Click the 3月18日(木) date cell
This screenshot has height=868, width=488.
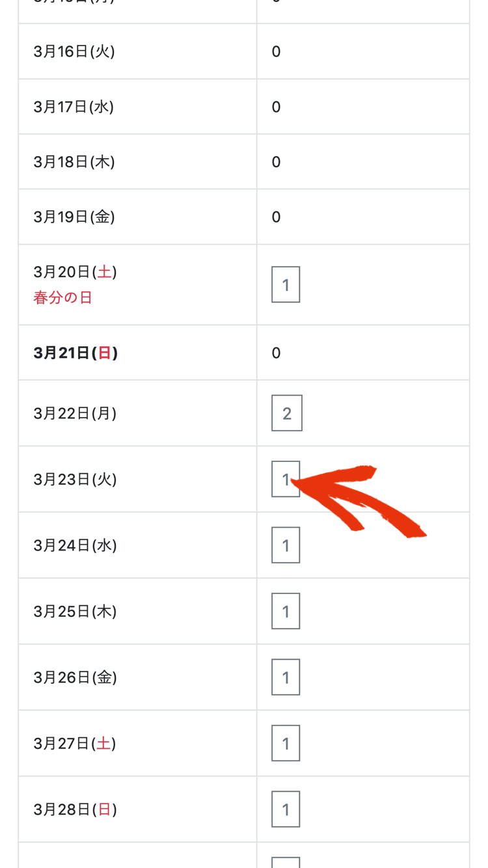(138, 161)
